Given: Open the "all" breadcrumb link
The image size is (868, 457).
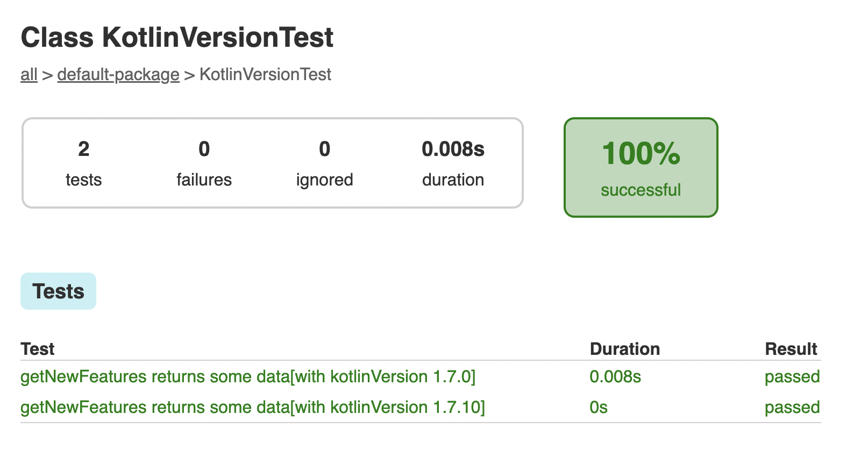Looking at the screenshot, I should coord(29,74).
